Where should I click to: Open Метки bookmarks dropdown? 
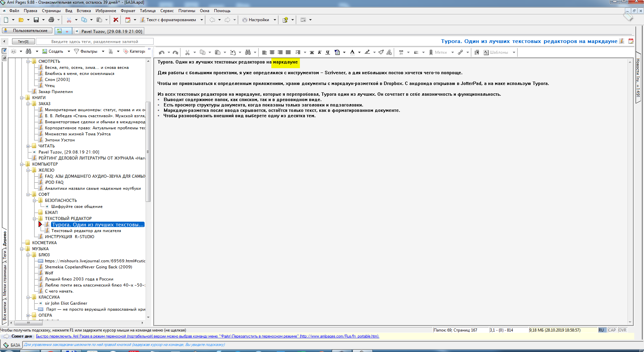[452, 52]
